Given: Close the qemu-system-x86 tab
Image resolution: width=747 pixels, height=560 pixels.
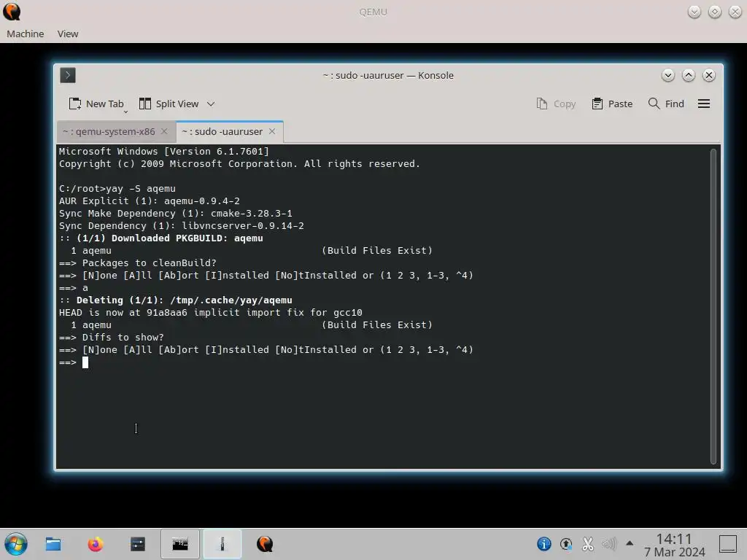Looking at the screenshot, I should click(x=164, y=131).
